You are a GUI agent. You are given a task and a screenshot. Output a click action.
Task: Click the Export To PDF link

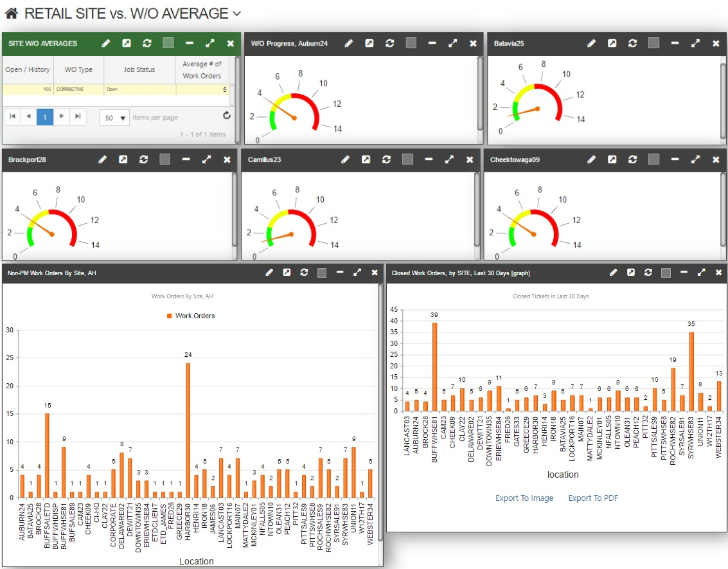click(x=593, y=498)
